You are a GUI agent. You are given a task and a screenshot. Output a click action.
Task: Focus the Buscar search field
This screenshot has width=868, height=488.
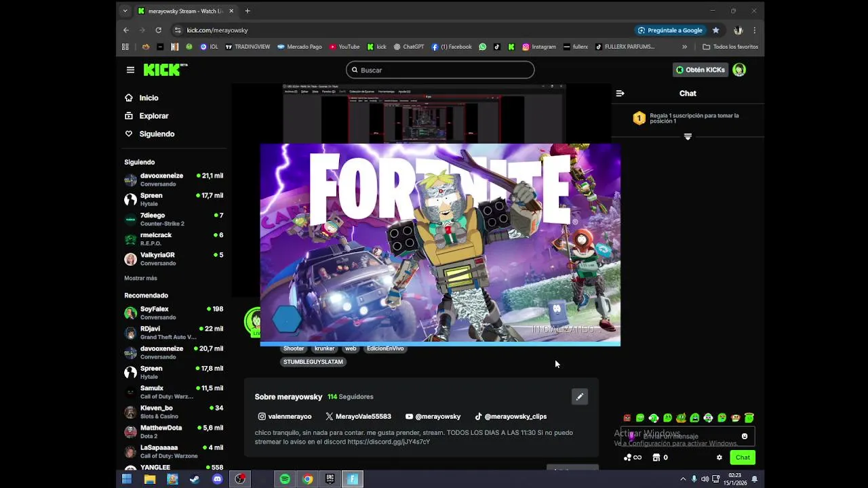point(440,70)
